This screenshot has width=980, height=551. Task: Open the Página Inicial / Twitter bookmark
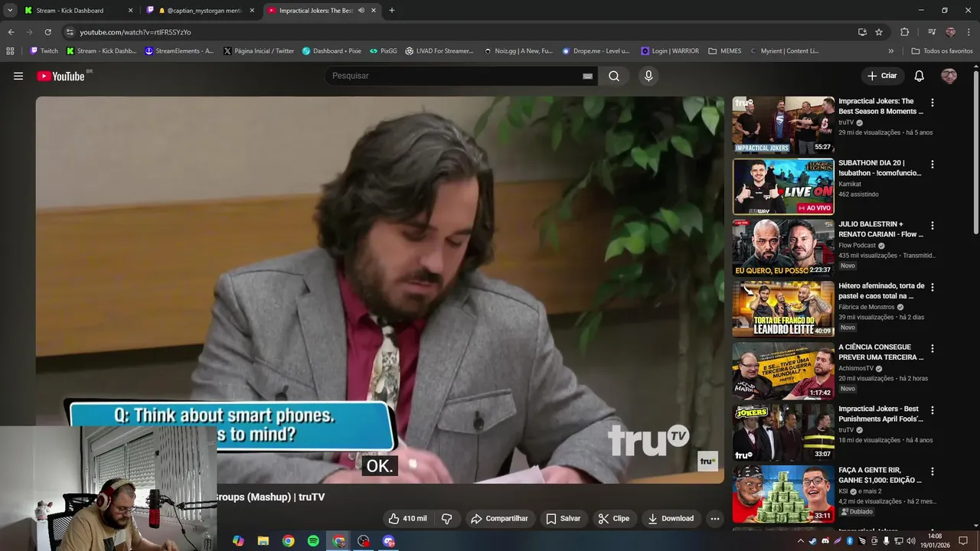259,51
